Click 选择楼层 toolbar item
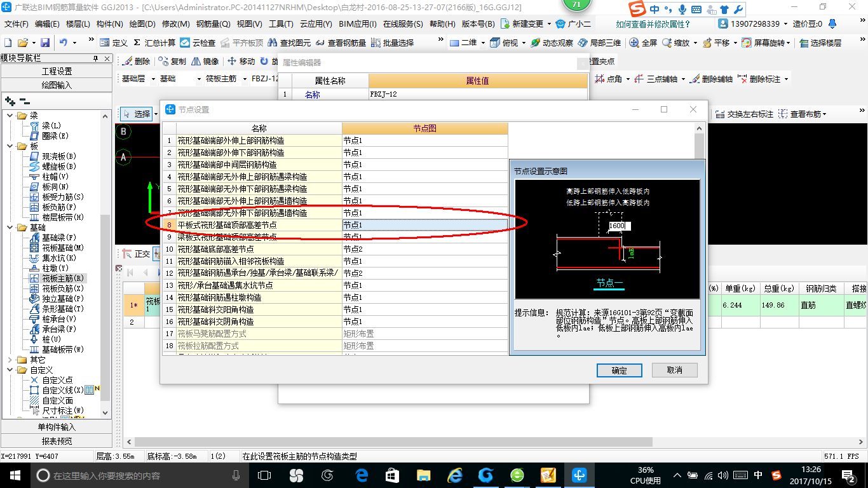The image size is (868, 488). point(820,43)
